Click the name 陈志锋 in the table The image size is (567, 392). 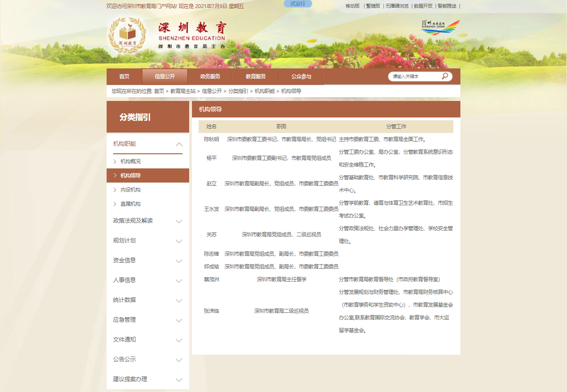pos(211,254)
